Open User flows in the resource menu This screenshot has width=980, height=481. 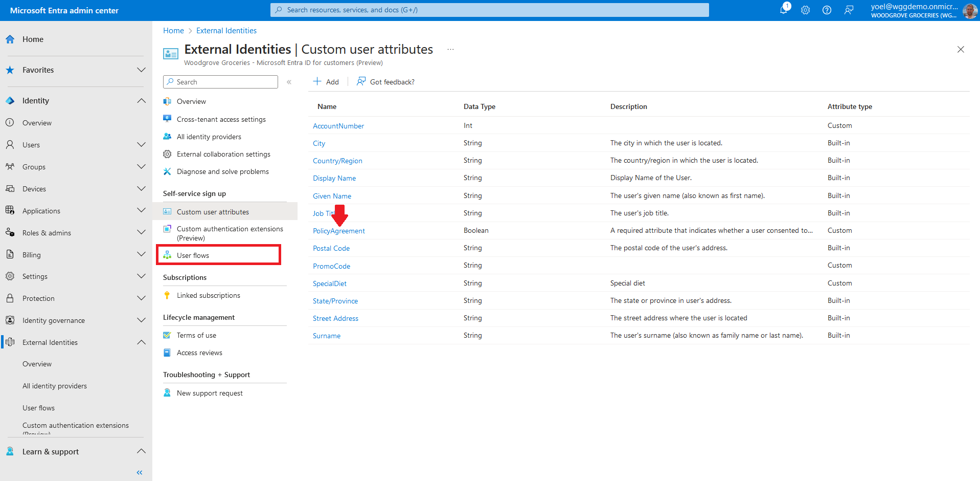193,255
